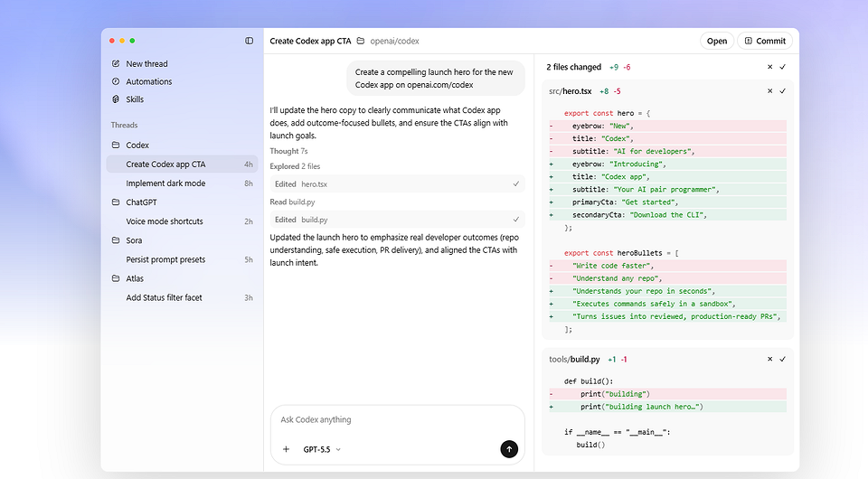Viewport: 868px width, 479px height.
Task: Click the New thread compose icon
Action: (116, 63)
